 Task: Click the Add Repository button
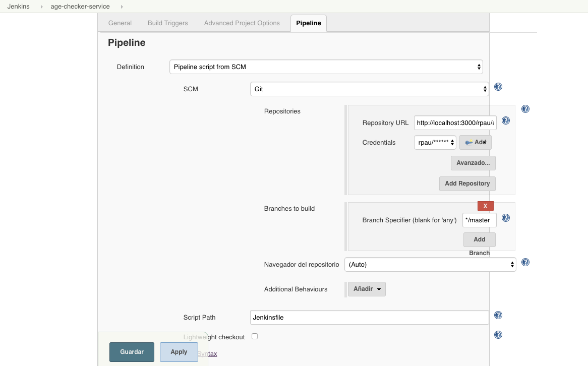click(x=467, y=184)
